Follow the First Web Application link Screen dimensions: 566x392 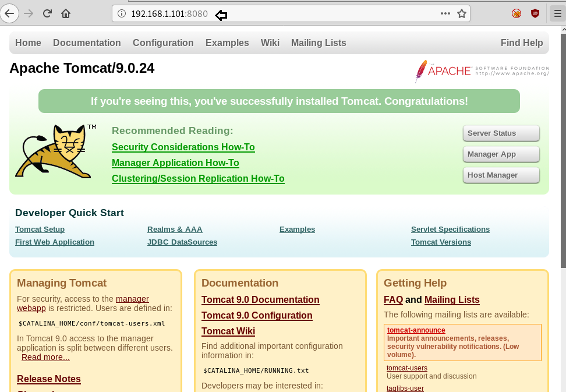[x=55, y=242]
